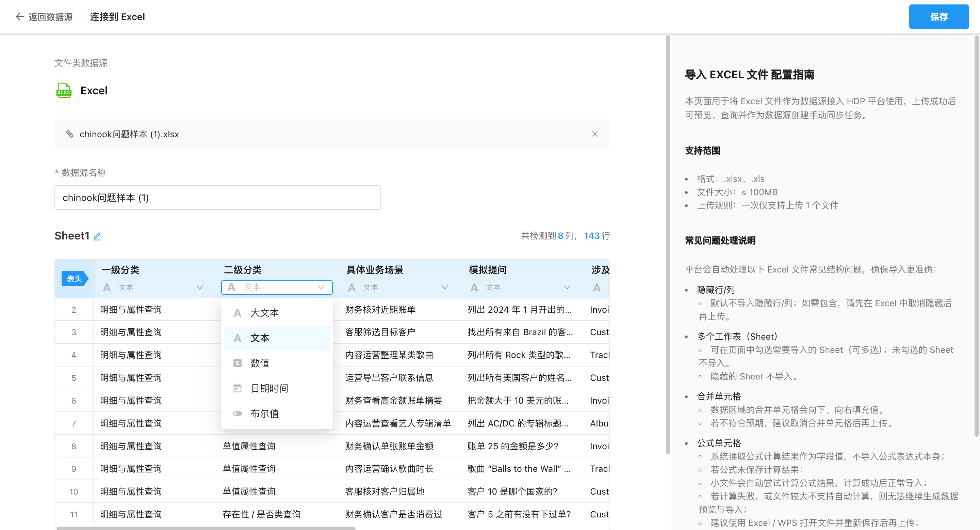This screenshot has height=530, width=980.
Task: Choose the 大文本 type option
Action: [277, 313]
